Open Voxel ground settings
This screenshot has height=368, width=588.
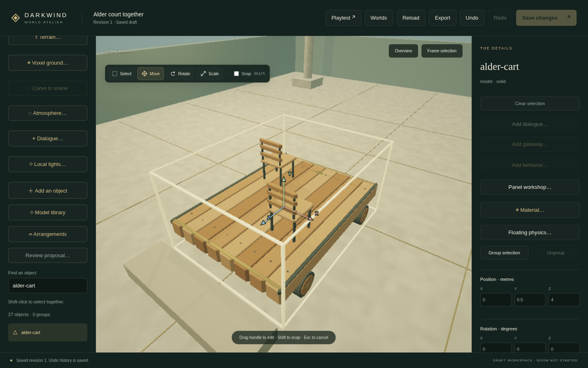(x=48, y=63)
